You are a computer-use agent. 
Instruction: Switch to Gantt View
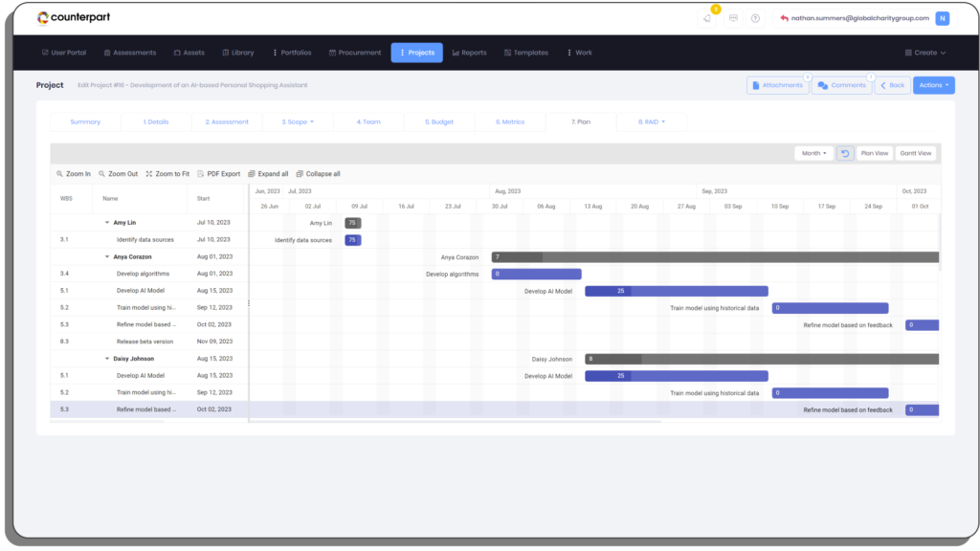[916, 153]
